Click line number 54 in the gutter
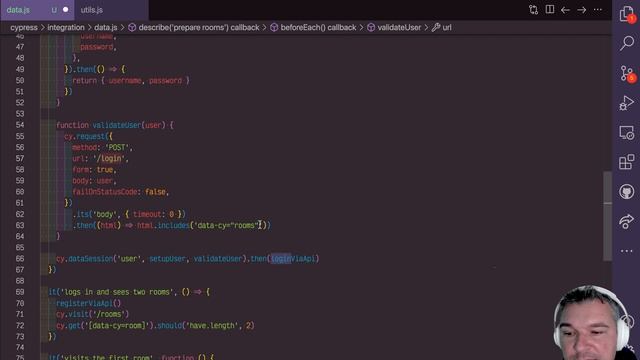The image size is (640, 360). pyautogui.click(x=20, y=125)
